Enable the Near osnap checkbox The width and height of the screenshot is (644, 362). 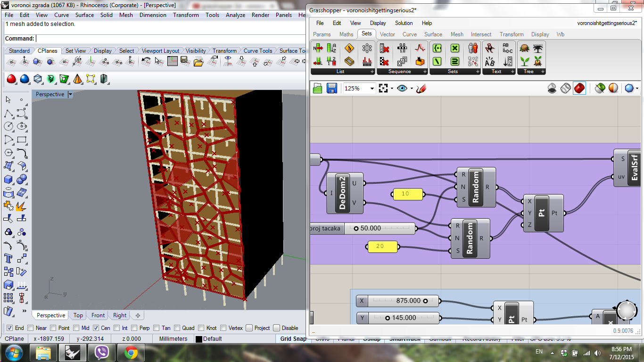coord(31,328)
